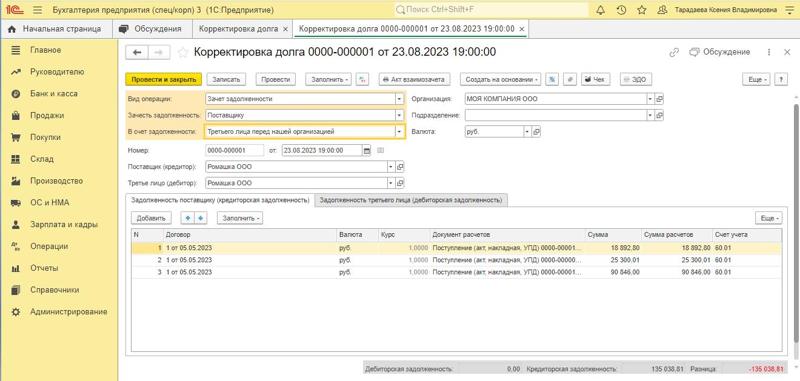
Task: Open the user profile icon
Action: tap(662, 10)
